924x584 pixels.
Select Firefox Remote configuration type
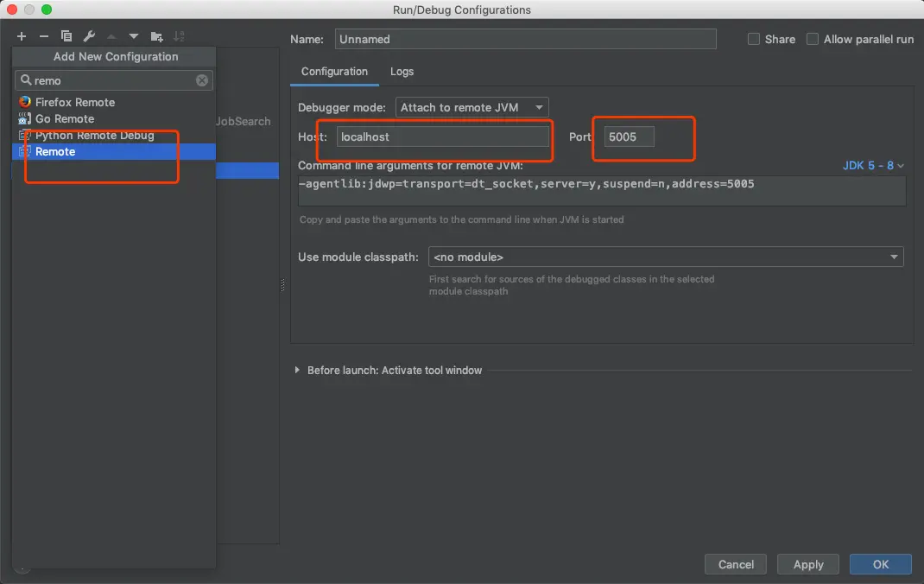pyautogui.click(x=114, y=103)
